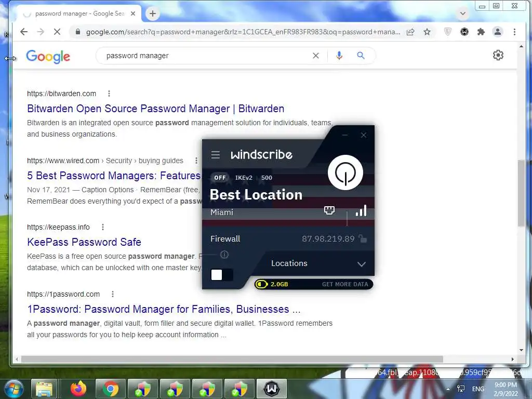The height and width of the screenshot is (399, 532).
Task: Click the OFF connection status badge
Action: (220, 178)
